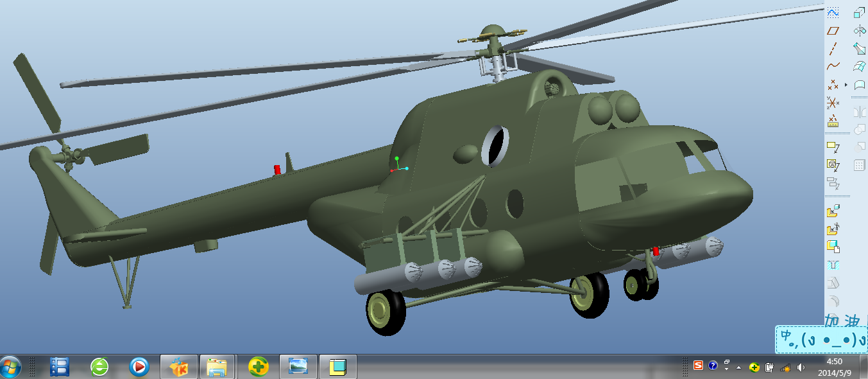Click the blue help tray icon

point(713,366)
